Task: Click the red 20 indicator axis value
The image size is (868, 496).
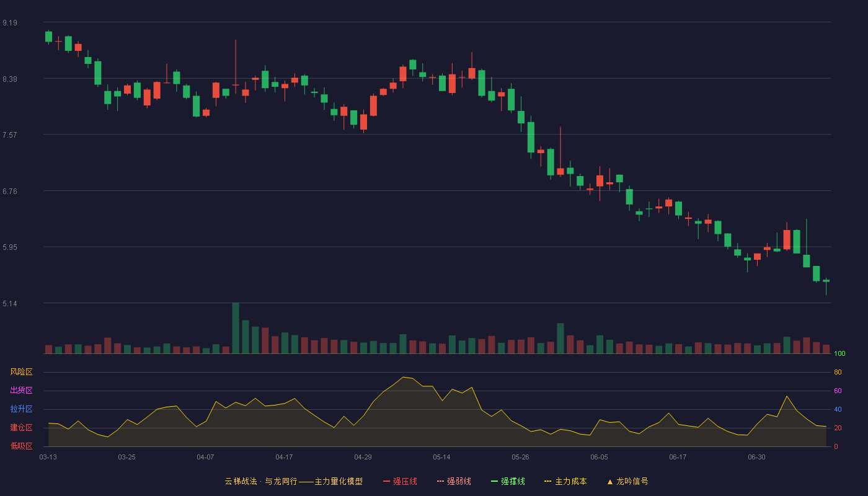Action: (838, 428)
